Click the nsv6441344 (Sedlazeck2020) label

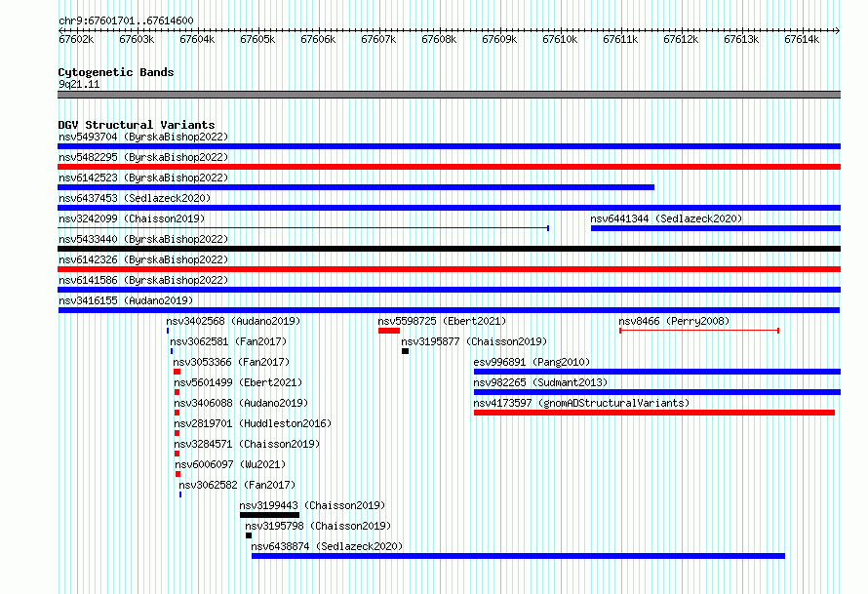[666, 218]
